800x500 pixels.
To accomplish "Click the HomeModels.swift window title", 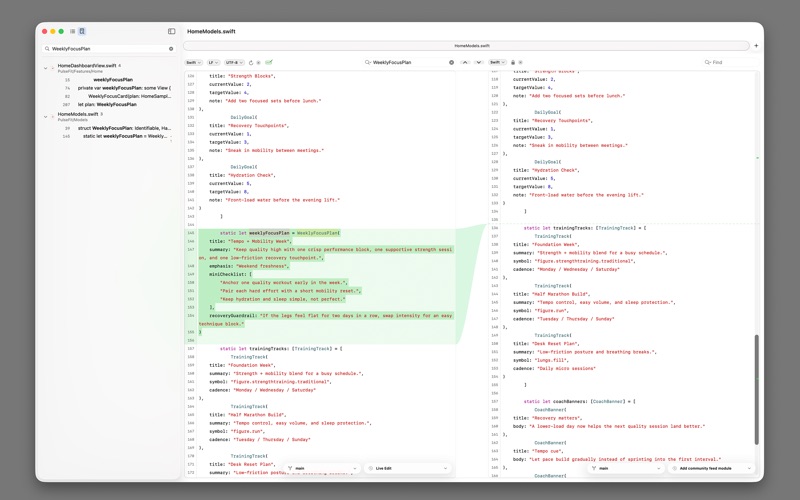I will tap(211, 31).
